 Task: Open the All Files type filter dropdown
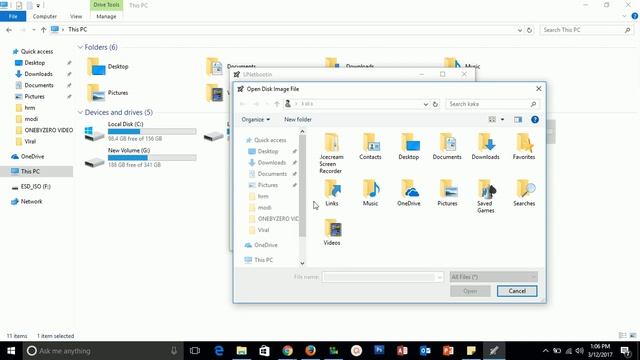click(493, 277)
